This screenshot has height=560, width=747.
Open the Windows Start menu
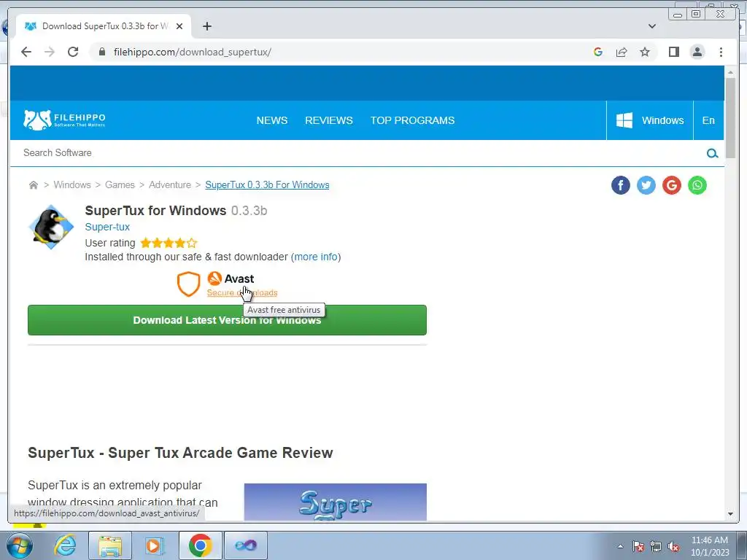tap(19, 545)
